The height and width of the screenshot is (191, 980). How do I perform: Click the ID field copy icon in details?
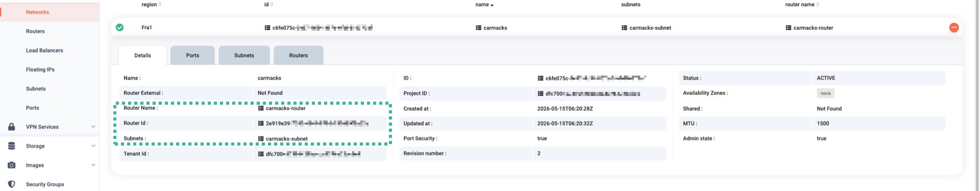pyautogui.click(x=541, y=78)
